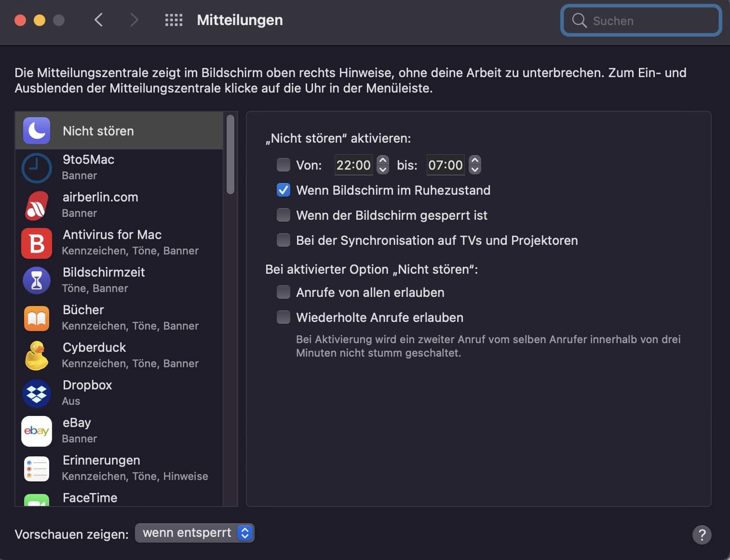Select the Bildschirmzeit list label
The height and width of the screenshot is (560, 730).
point(104,272)
